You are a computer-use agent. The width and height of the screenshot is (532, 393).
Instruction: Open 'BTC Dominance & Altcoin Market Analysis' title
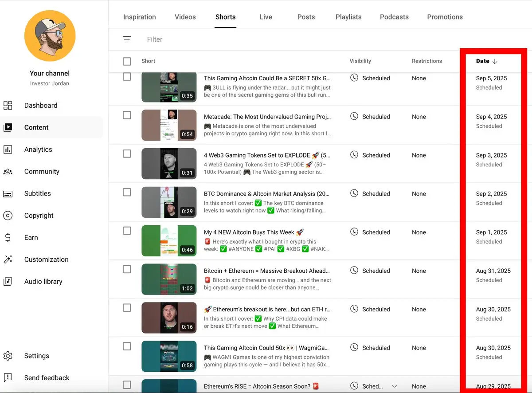click(x=267, y=194)
